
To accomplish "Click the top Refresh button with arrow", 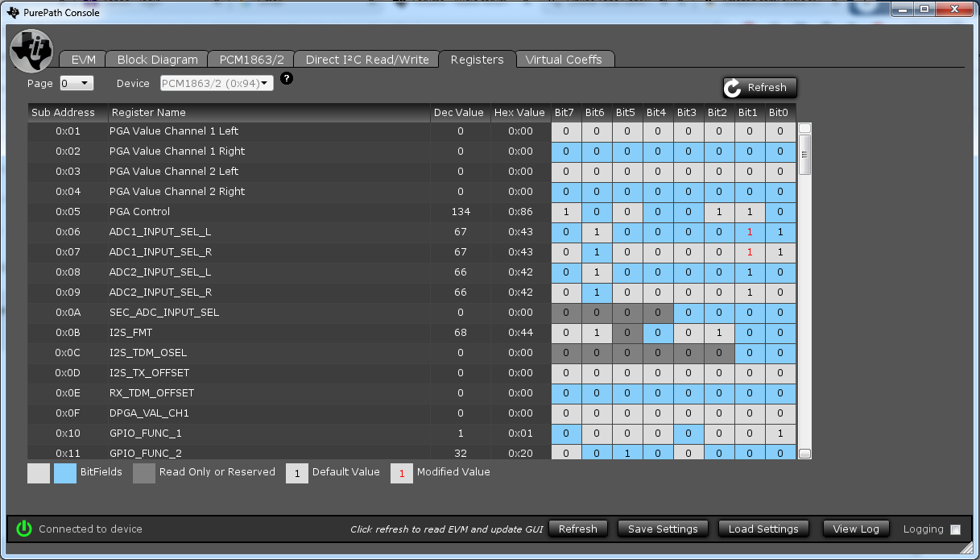I will 760,88.
